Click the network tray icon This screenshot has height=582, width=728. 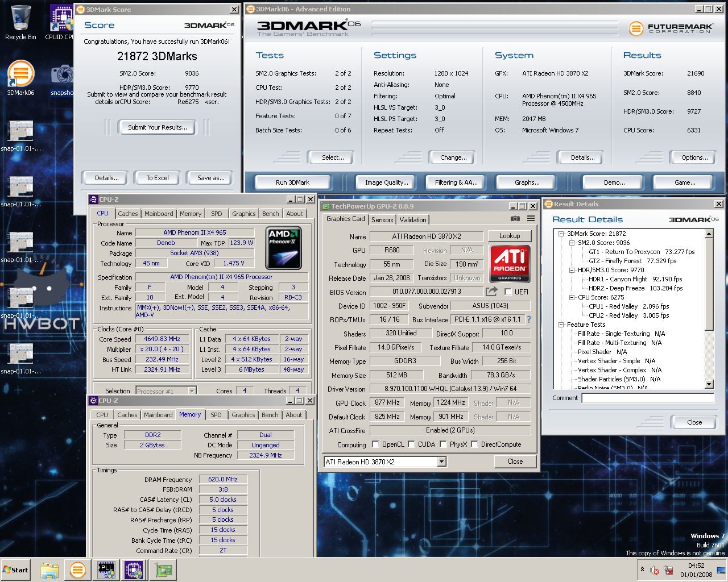click(668, 570)
